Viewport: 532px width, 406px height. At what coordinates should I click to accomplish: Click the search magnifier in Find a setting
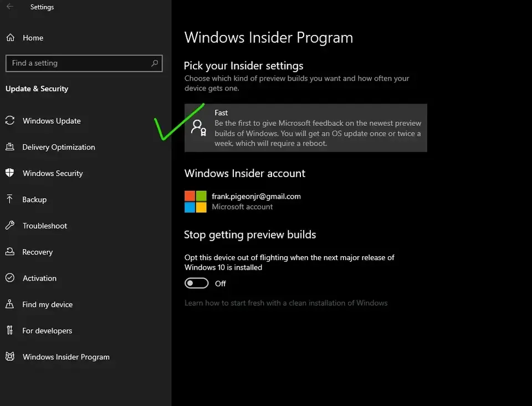(x=155, y=63)
